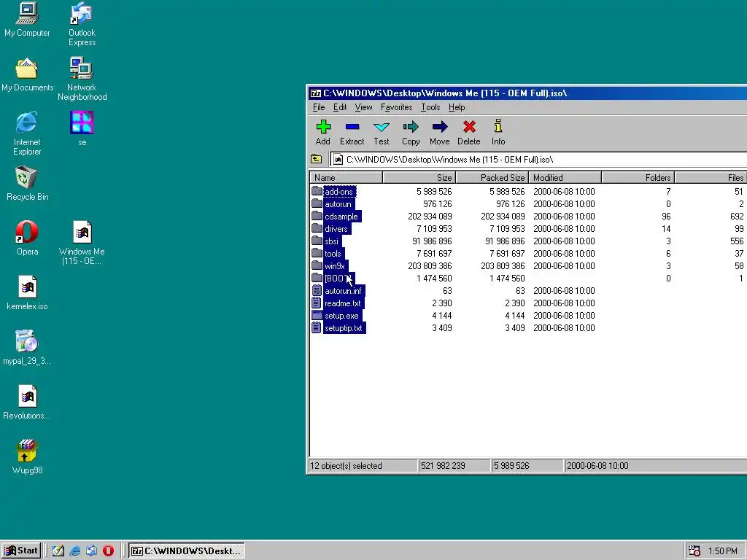The height and width of the screenshot is (560, 747).
Task: Open the View menu
Action: tap(363, 107)
